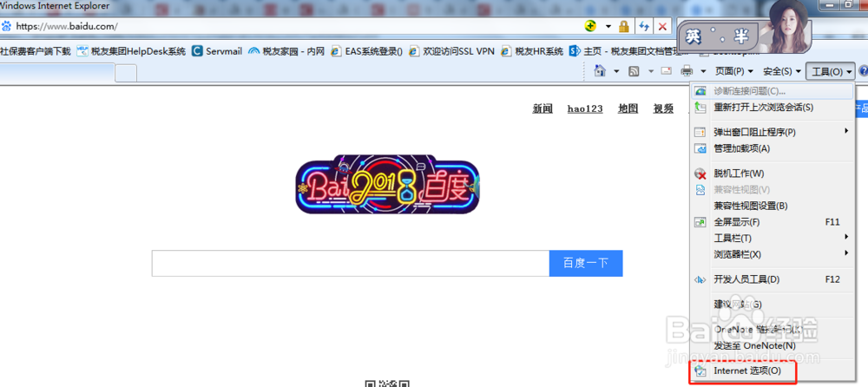Expand the Print dropdown arrow
This screenshot has height=387, width=868.
point(703,71)
